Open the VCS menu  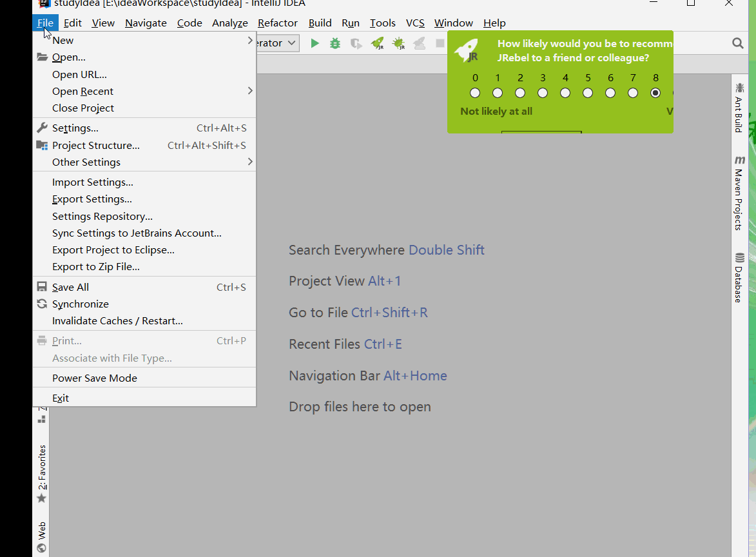point(415,23)
